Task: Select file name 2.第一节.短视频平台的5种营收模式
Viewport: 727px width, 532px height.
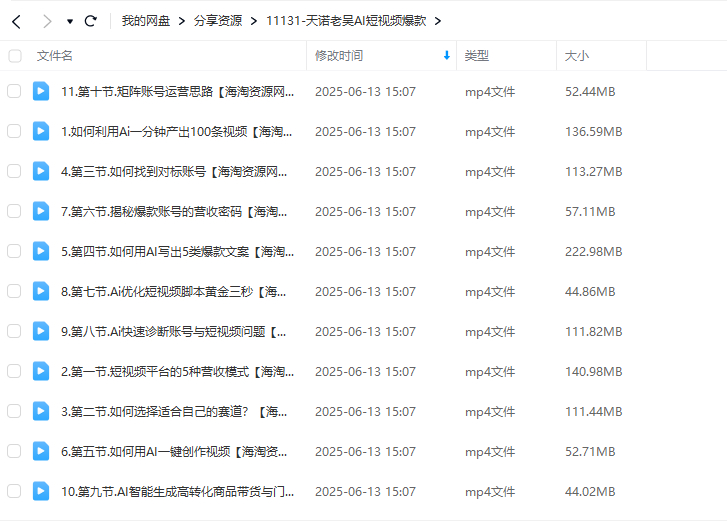Action: (x=177, y=372)
